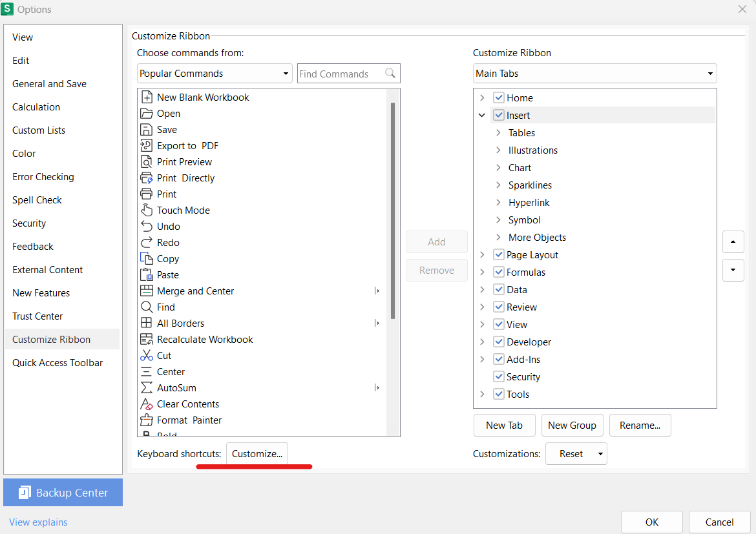Create a New Tab in the ribbon
This screenshot has width=756, height=534.
[504, 425]
